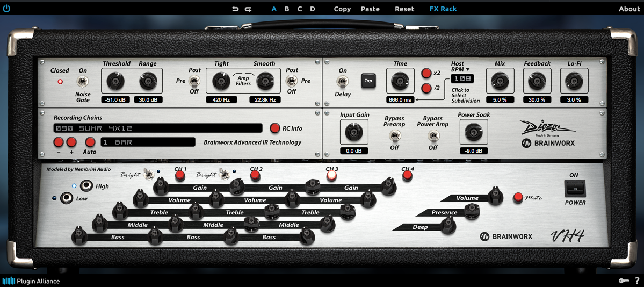This screenshot has width=644, height=287.
Task: Select preset slot C
Action: (x=300, y=9)
